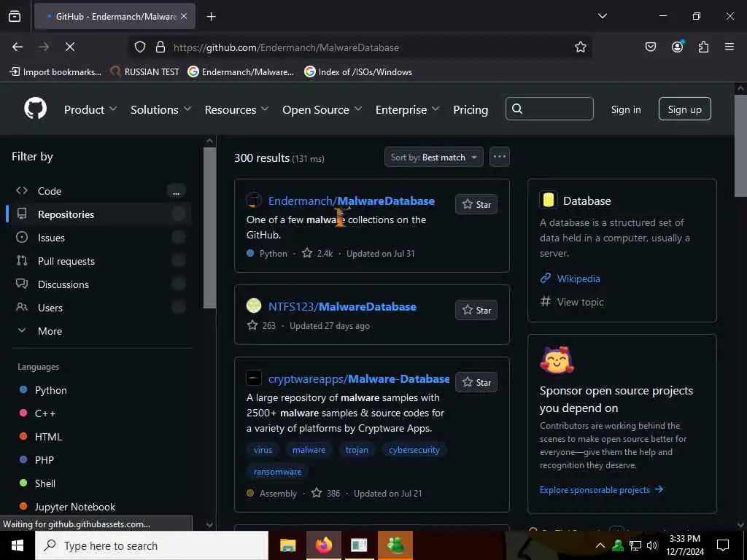Click View topic for Database
Screen dimensions: 747x560
point(580,302)
